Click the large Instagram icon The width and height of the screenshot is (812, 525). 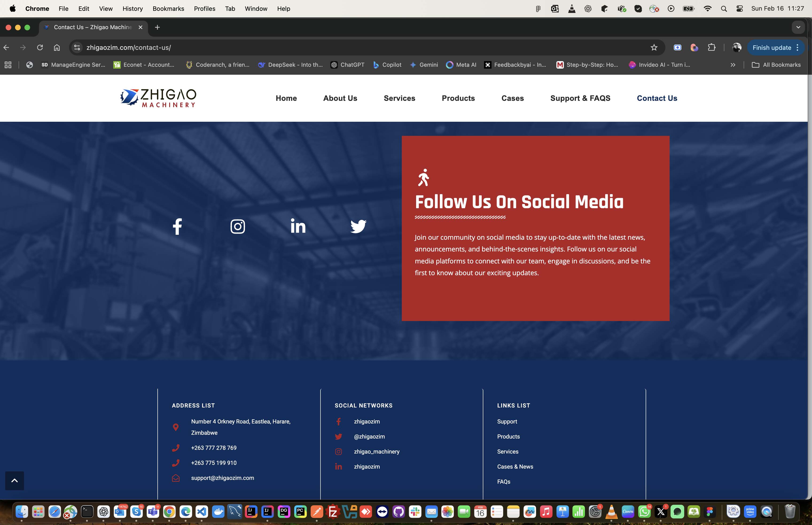click(x=238, y=226)
